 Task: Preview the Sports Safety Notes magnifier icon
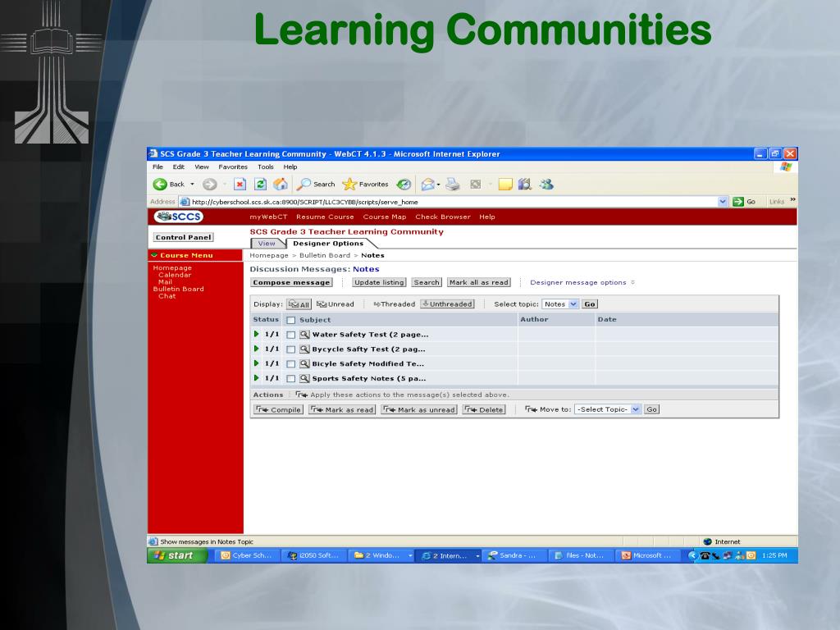click(304, 378)
